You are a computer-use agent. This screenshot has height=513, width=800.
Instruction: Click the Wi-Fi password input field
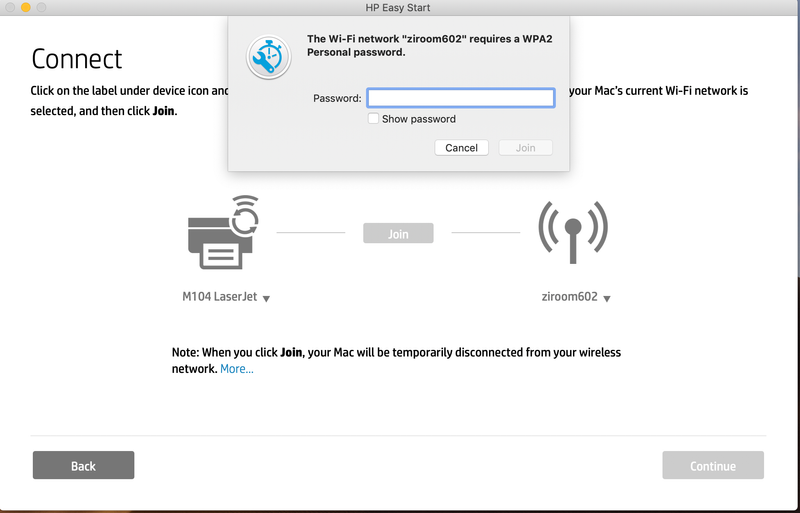(461, 97)
